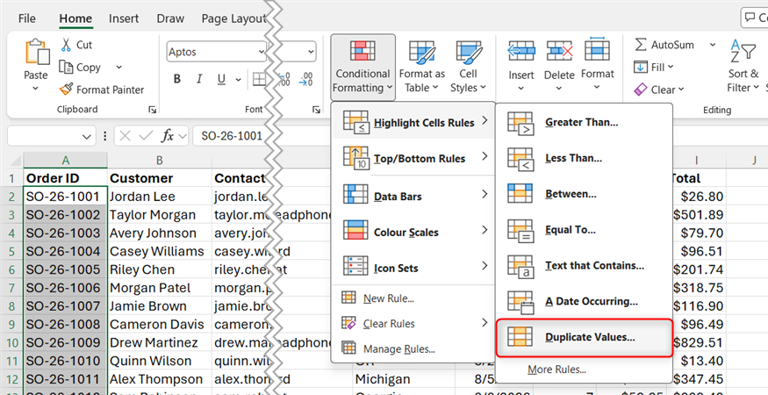Viewport: 768px width, 395px height.
Task: Open the Aptos font name dropdown
Action: pyautogui.click(x=262, y=51)
